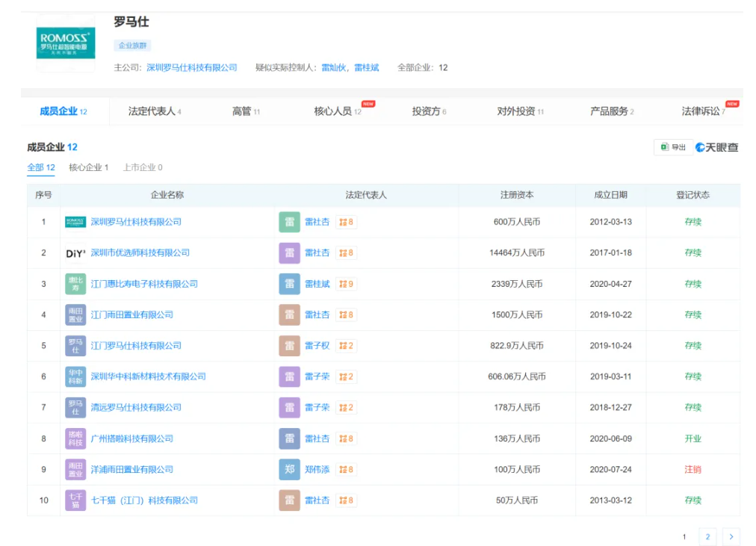Screen dimensions: 756x546
Task: Open the 雷子权 legal representative link
Action: [317, 346]
